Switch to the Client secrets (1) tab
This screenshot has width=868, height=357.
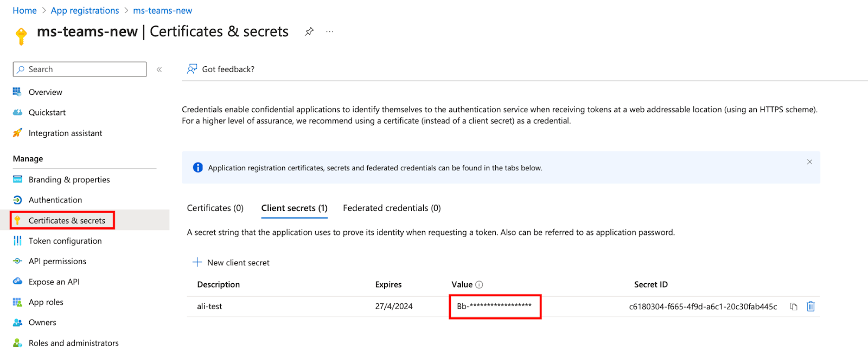coord(295,208)
